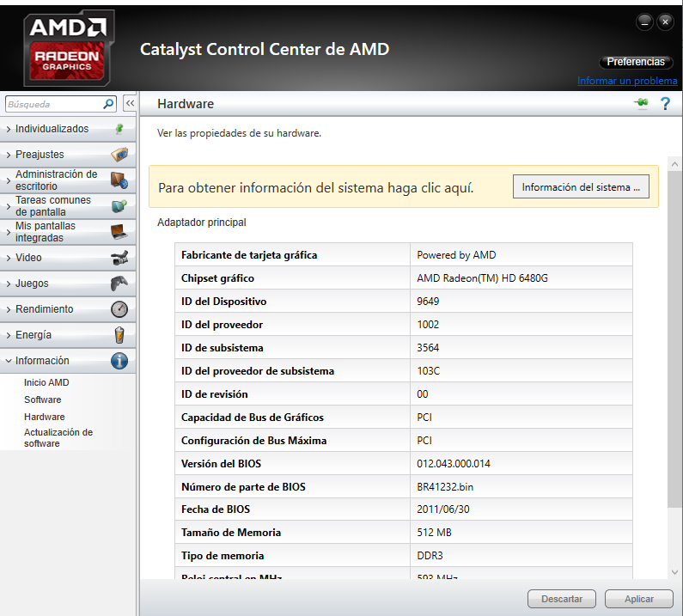
Task: Open help with the question mark icon
Action: click(x=665, y=104)
